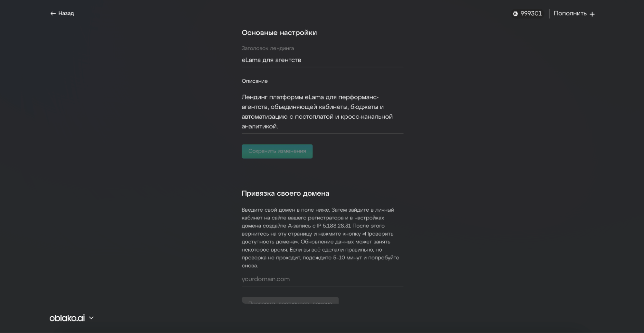The image size is (644, 333).
Task: Click the word "аналитикой" ending the description
Action: [x=259, y=126]
